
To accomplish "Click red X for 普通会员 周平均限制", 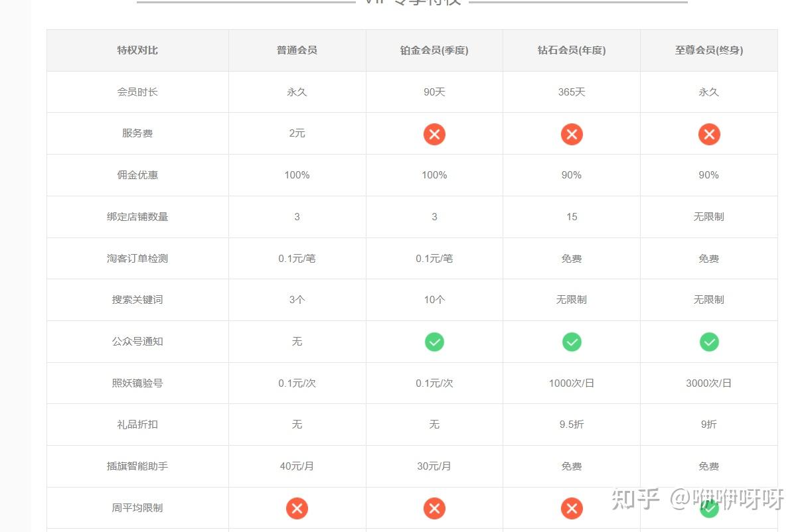I will pos(297,508).
